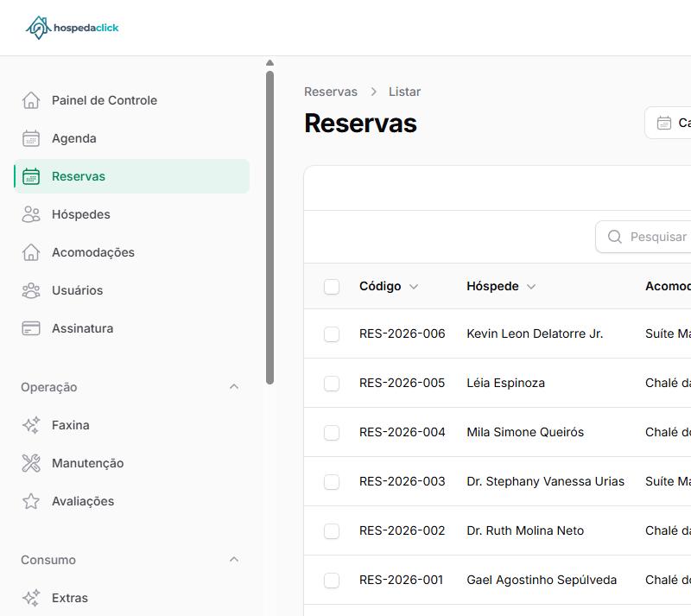Click the breadcrumb chevron separator
This screenshot has width=691, height=616.
point(374,92)
